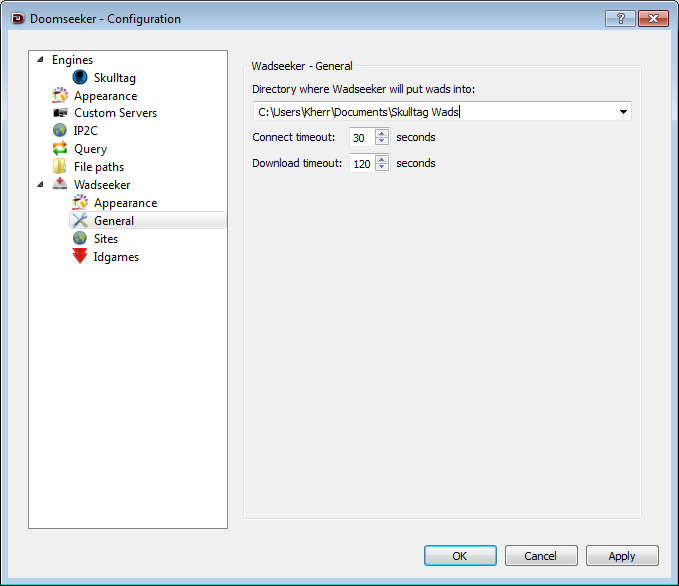Click the Sites globe icon

coord(80,239)
